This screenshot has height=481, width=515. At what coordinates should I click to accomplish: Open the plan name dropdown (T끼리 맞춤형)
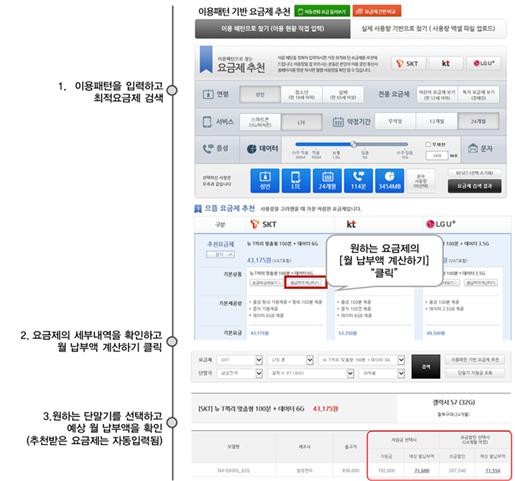362,360
